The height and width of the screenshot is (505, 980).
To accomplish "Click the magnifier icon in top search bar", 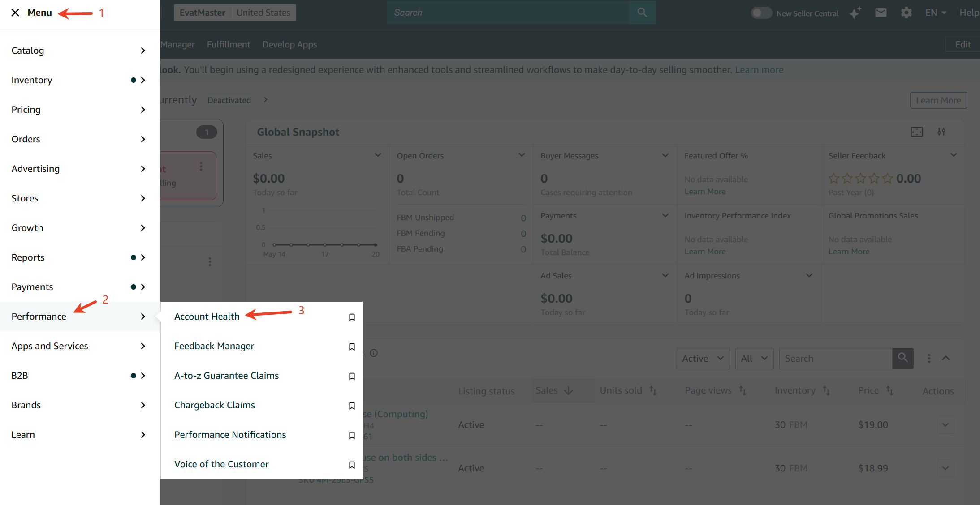I will (642, 13).
